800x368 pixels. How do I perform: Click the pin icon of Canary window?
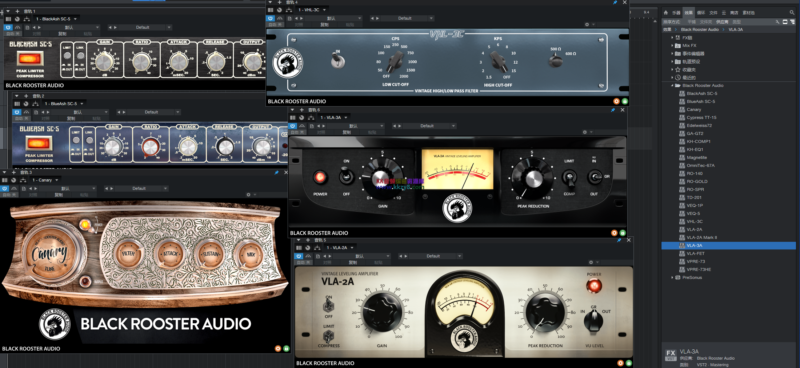[277, 172]
